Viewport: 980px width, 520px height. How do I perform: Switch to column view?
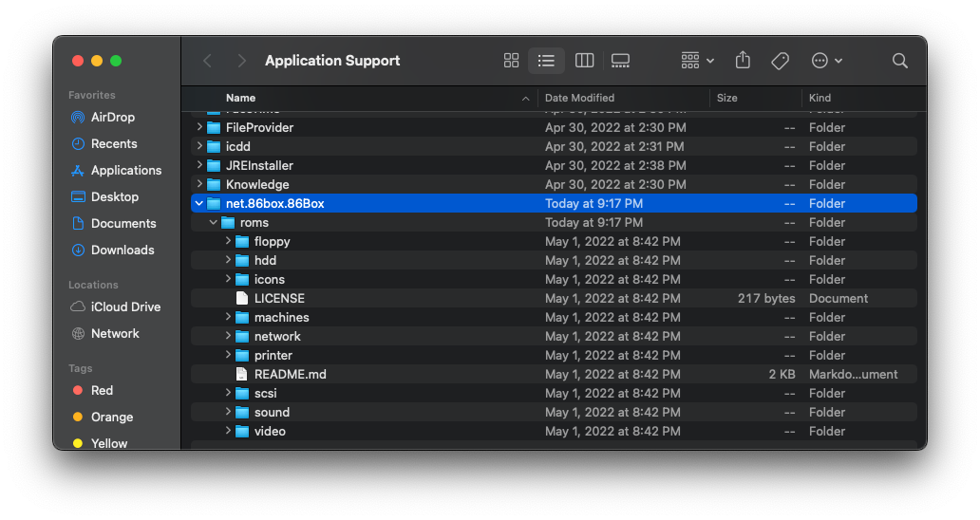584,61
